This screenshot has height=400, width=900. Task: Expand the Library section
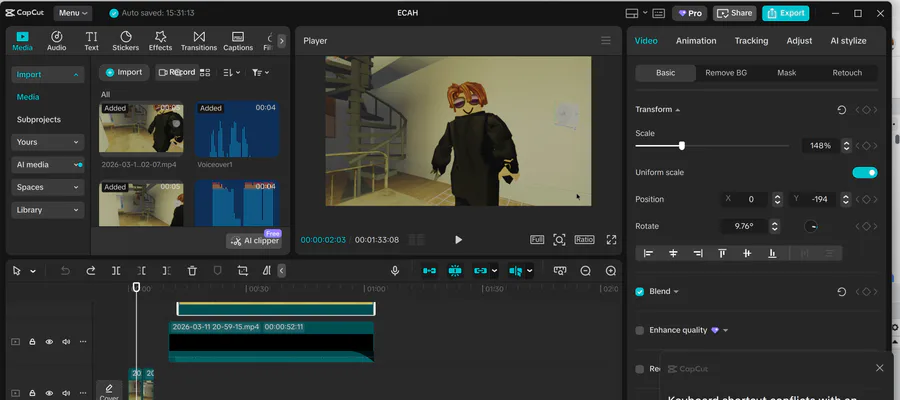(48, 210)
